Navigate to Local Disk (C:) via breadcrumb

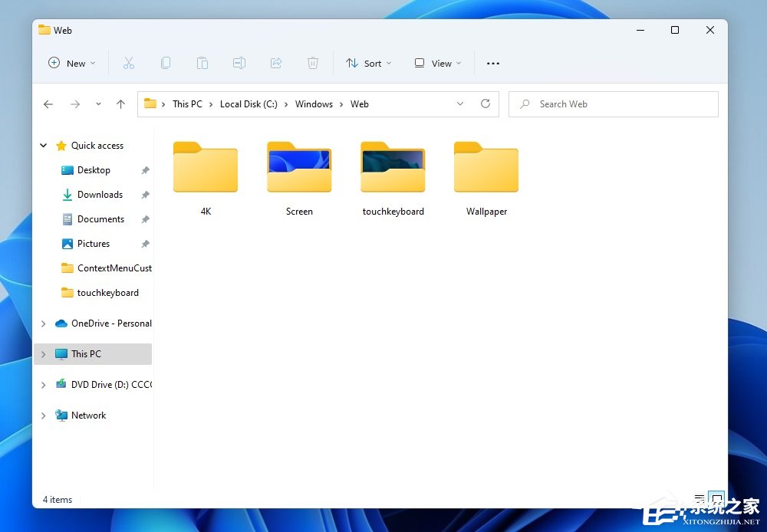coord(248,103)
